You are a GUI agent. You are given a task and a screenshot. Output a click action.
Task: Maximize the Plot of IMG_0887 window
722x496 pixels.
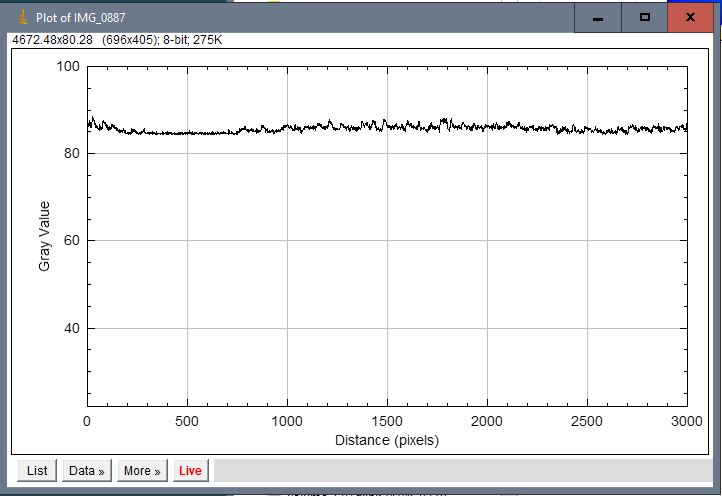[x=645, y=18]
